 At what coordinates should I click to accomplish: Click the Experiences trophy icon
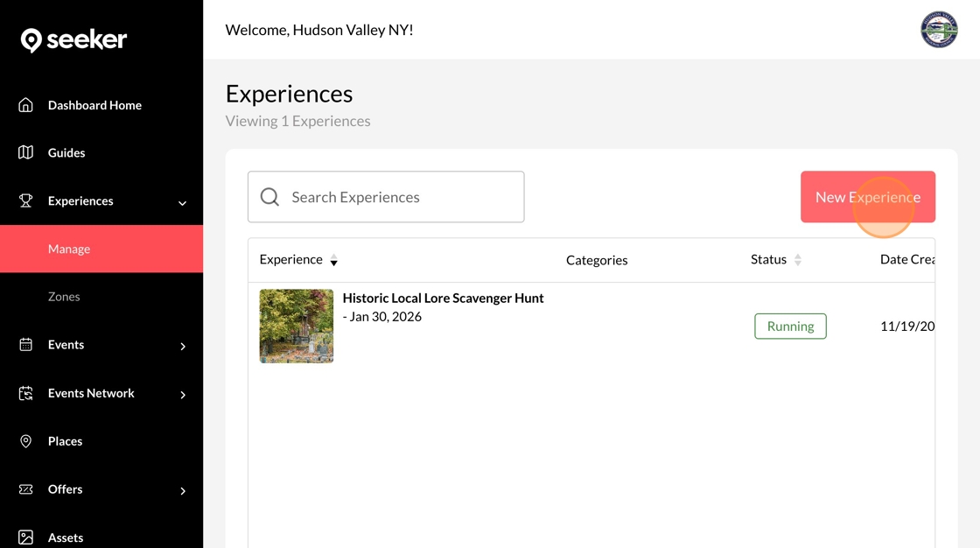(x=26, y=201)
